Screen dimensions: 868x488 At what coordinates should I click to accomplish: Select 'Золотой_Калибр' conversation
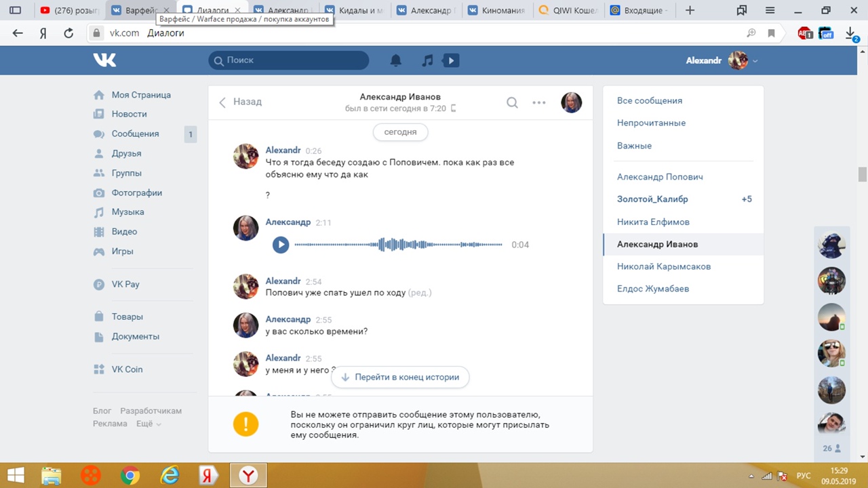[652, 199]
